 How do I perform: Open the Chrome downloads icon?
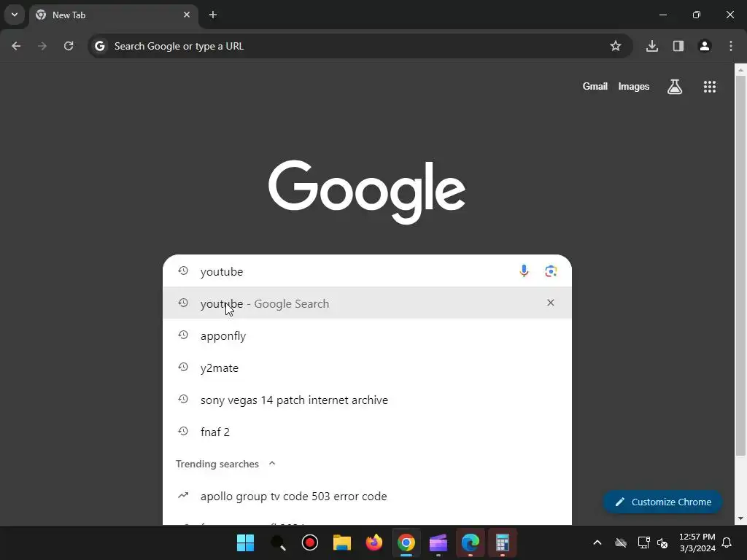(x=652, y=46)
